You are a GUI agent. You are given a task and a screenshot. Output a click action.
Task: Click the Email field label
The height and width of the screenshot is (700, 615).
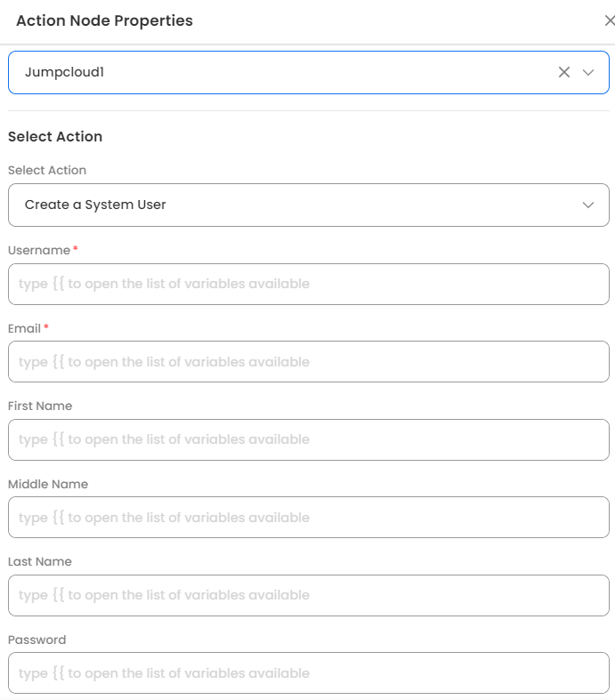click(25, 328)
